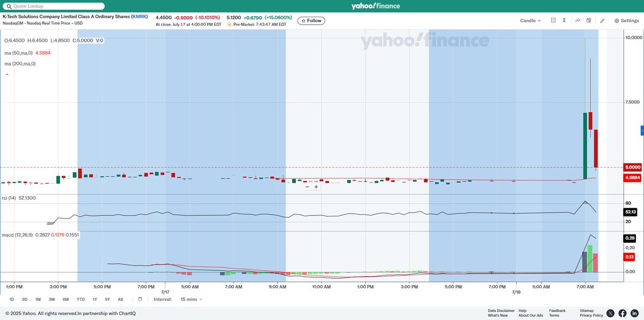Open the Sitemap link
The height and width of the screenshot is (320, 644).
point(587,310)
